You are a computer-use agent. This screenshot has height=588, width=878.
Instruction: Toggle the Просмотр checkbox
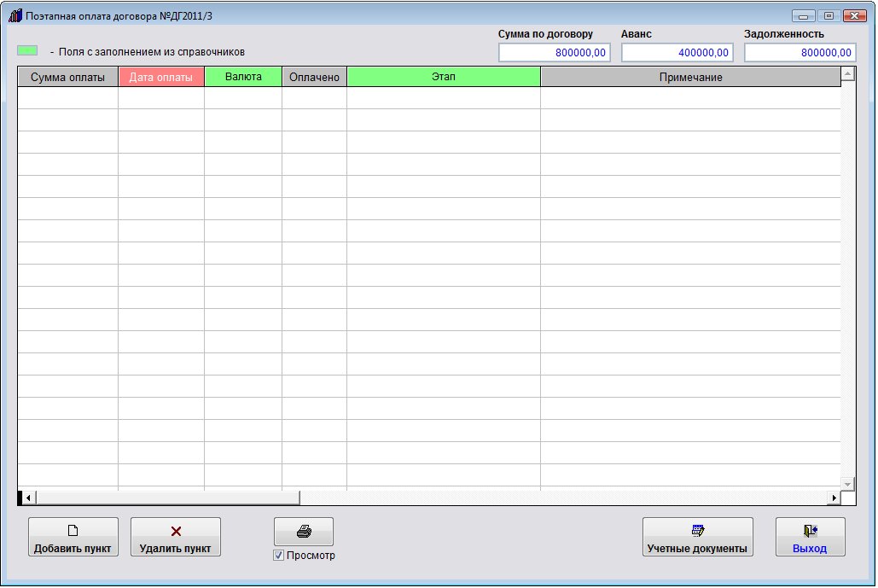[278, 555]
